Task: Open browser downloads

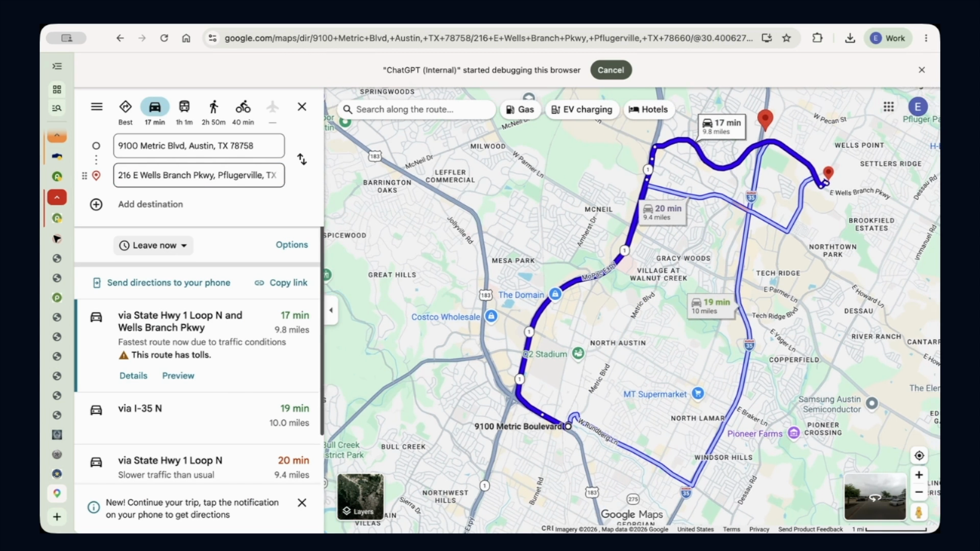Action: point(850,38)
